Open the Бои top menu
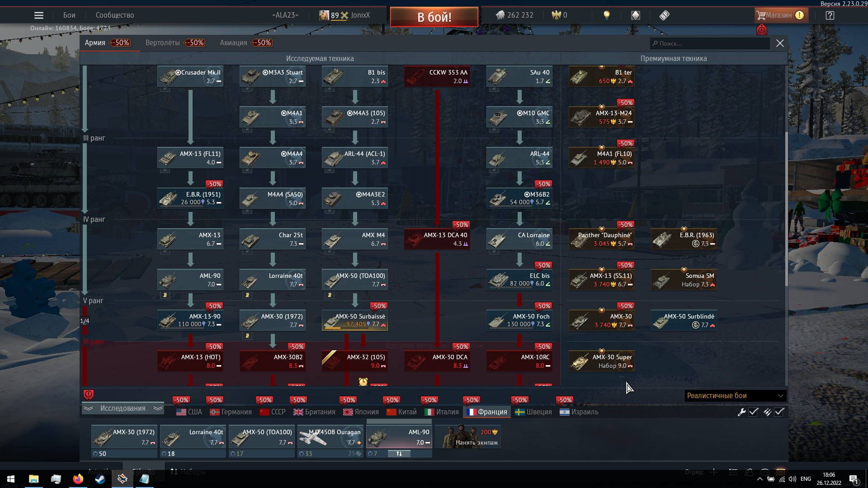Image resolution: width=868 pixels, height=488 pixels. [x=69, y=15]
